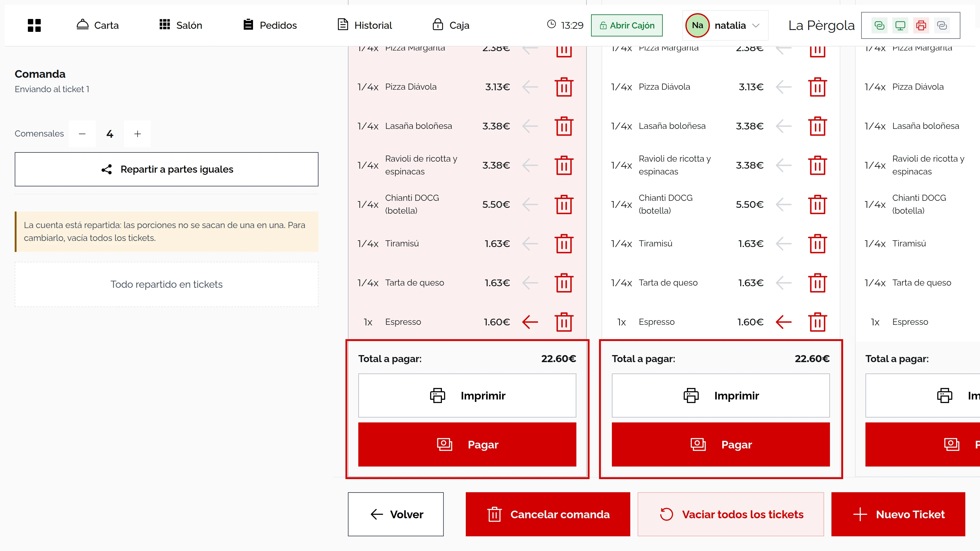Delete Pizza Diávola from second ticket
The height and width of the screenshot is (551, 980).
(x=817, y=87)
